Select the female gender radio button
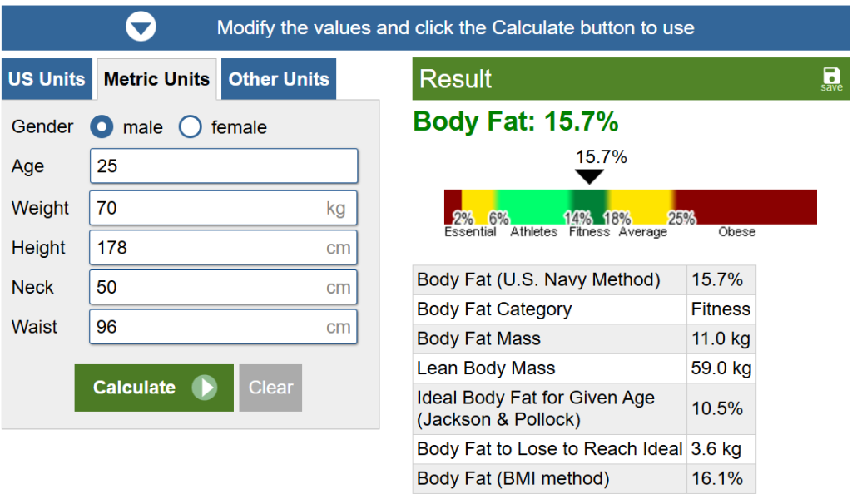This screenshot has width=852, height=504. (x=191, y=127)
